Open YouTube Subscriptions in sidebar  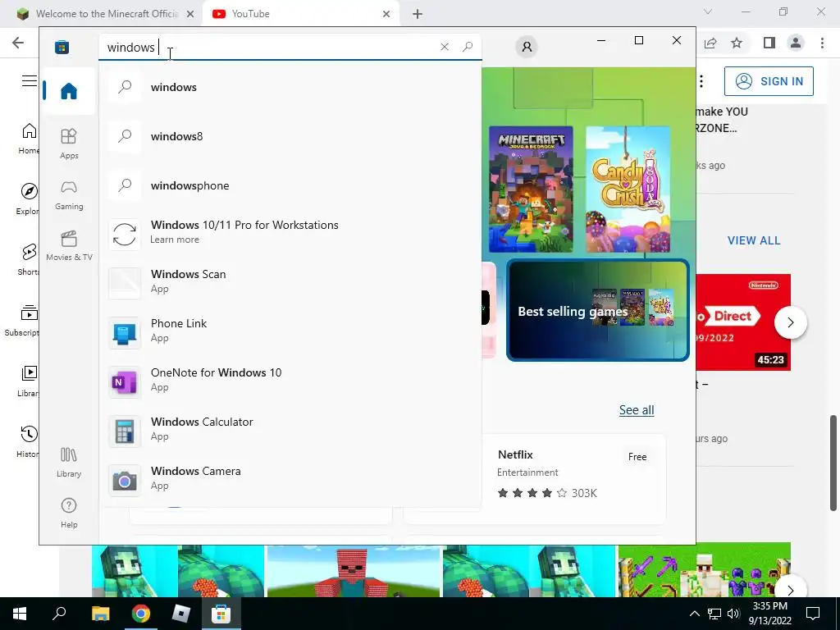(x=22, y=321)
